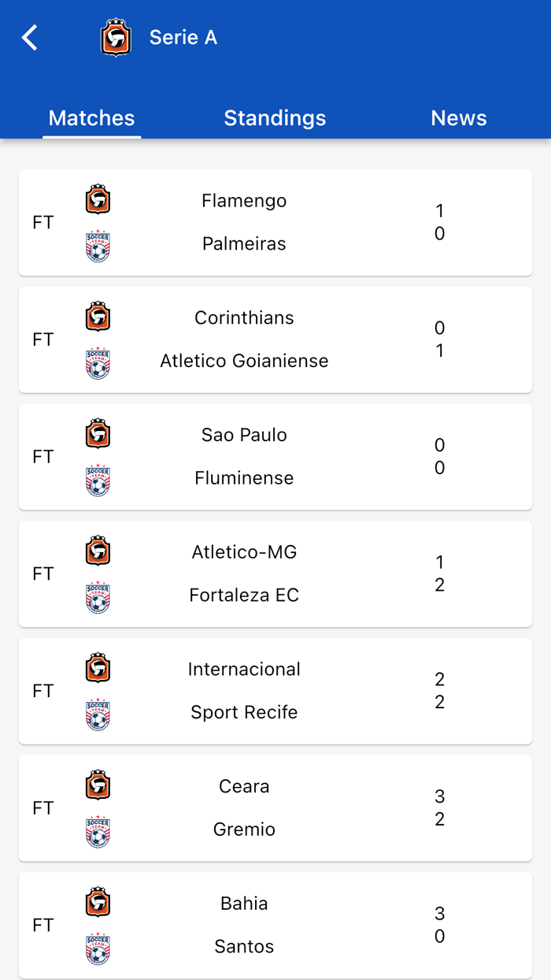Select the Palmeiras team badge
Image resolution: width=551 pixels, height=980 pixels.
[98, 243]
